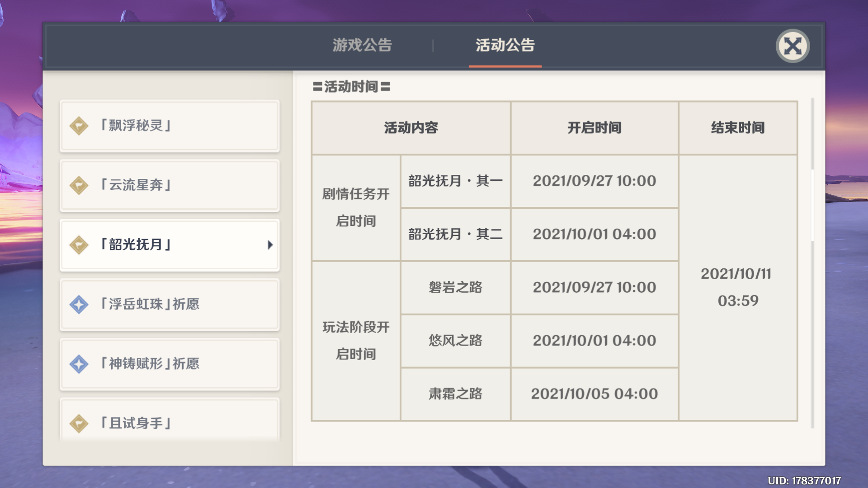This screenshot has width=868, height=488.
Task: Click the 剧情任务开启时间 row label
Action: (x=356, y=208)
